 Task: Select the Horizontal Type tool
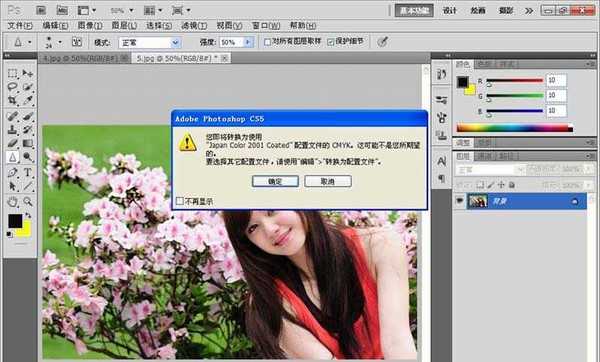coord(28,172)
